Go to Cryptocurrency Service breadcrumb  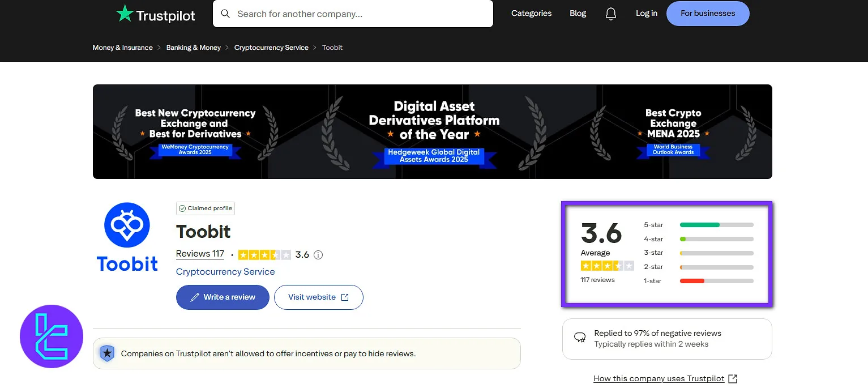click(x=271, y=48)
